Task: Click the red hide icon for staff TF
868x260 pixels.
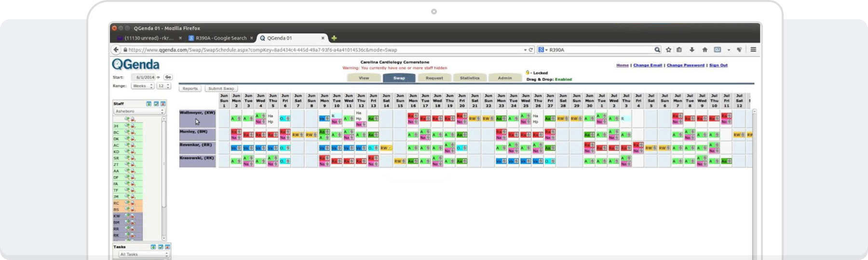Action: click(133, 190)
